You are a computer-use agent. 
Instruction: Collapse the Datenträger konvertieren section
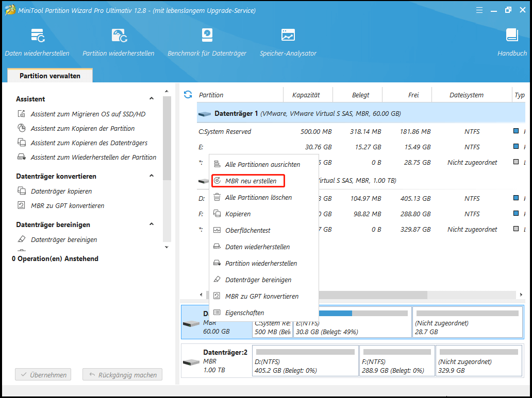[x=152, y=176]
